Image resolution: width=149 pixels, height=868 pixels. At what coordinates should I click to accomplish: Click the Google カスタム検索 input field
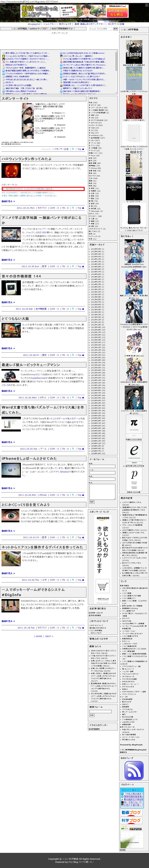[101, 29]
